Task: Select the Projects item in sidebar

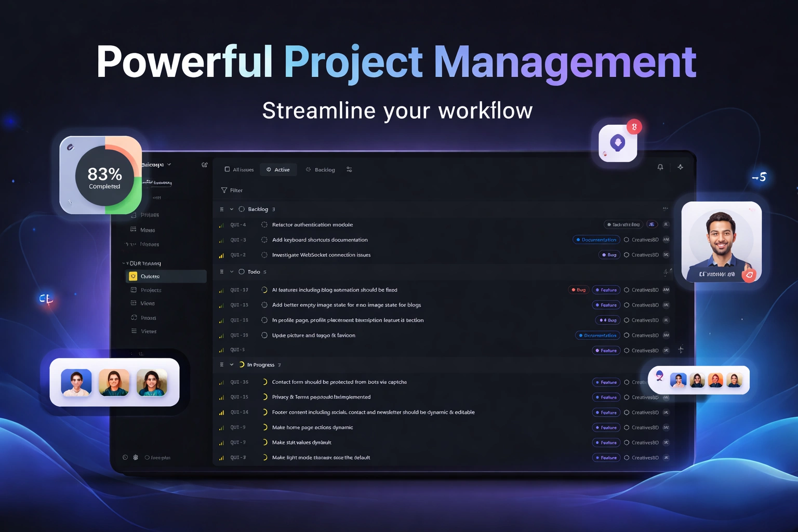Action: coord(151,290)
